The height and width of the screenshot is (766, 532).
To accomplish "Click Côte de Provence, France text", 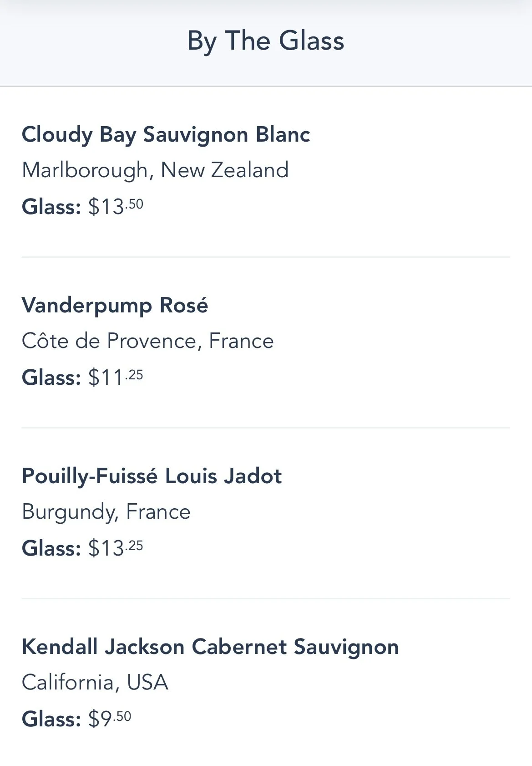I will (148, 341).
